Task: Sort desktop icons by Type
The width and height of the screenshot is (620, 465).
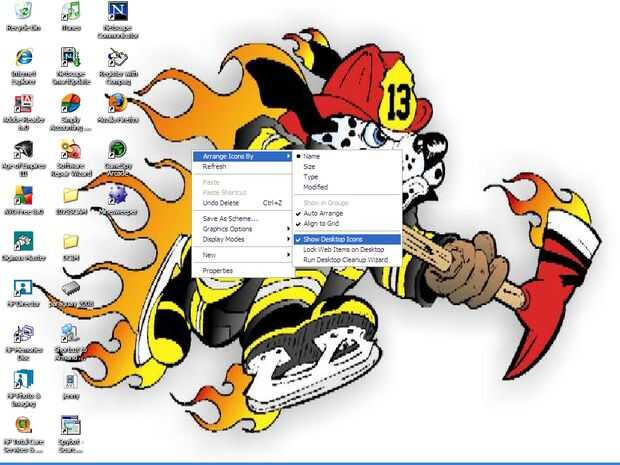Action: (347, 177)
